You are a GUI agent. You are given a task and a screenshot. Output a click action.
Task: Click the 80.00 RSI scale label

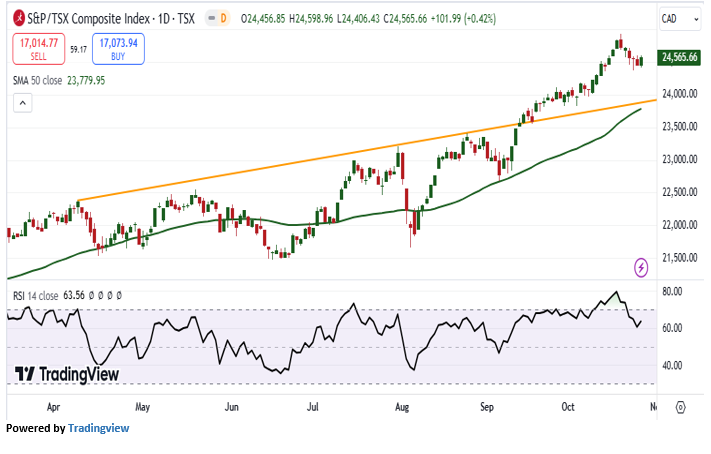click(x=671, y=291)
